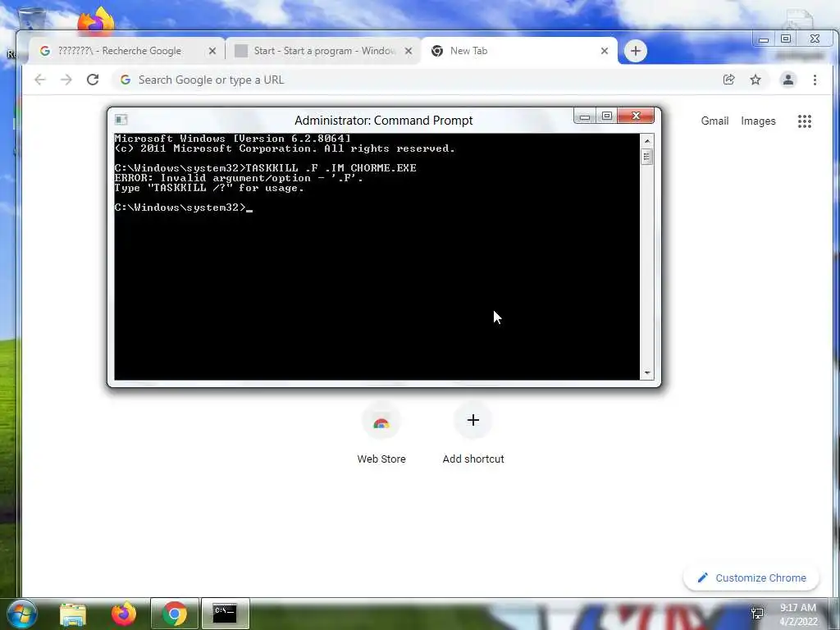Switch to the Recherche Google tab
The width and height of the screenshot is (840, 630).
pos(126,51)
